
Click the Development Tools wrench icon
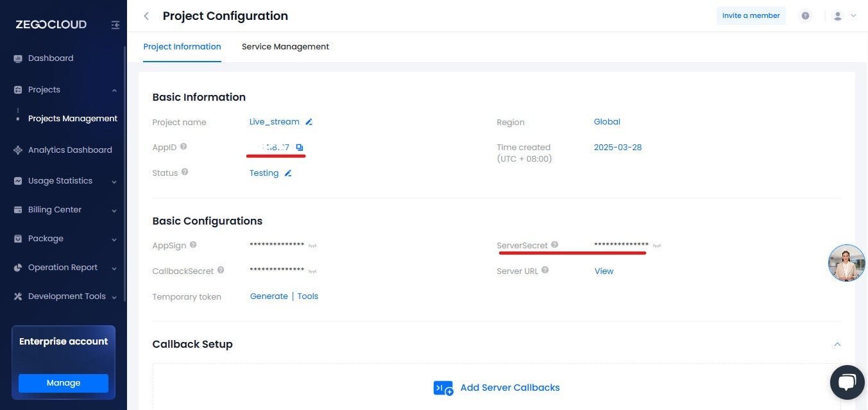point(18,296)
